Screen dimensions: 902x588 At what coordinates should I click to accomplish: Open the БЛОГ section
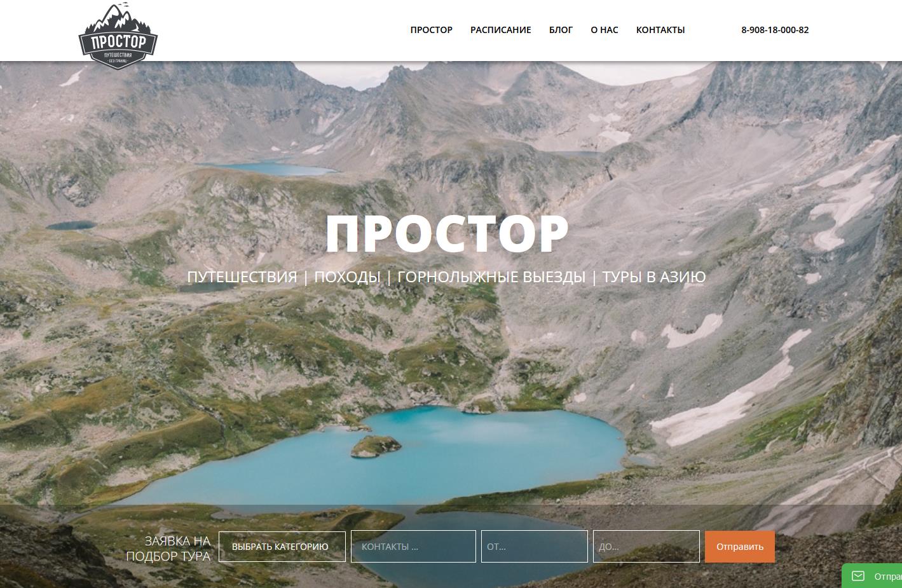pyautogui.click(x=561, y=30)
